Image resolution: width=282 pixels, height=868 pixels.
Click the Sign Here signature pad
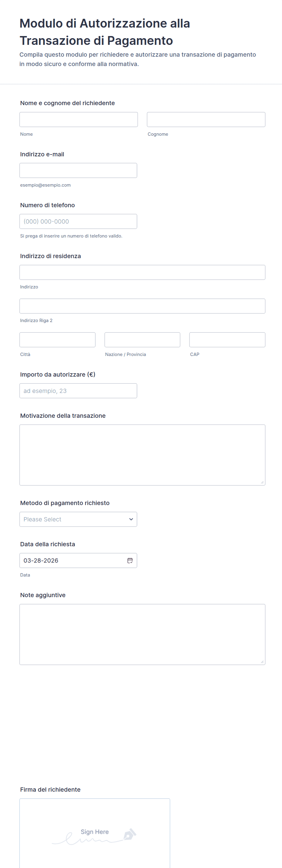(x=94, y=832)
